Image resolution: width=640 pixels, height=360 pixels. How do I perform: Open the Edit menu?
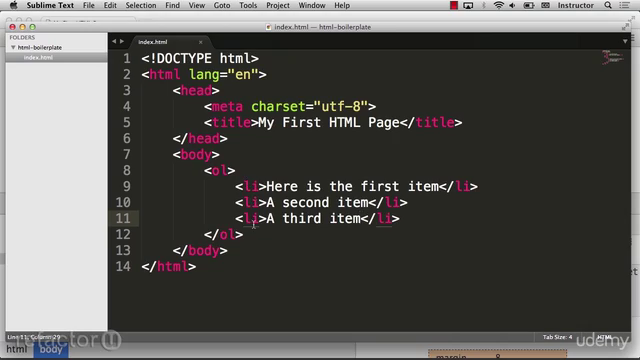pos(110,5)
